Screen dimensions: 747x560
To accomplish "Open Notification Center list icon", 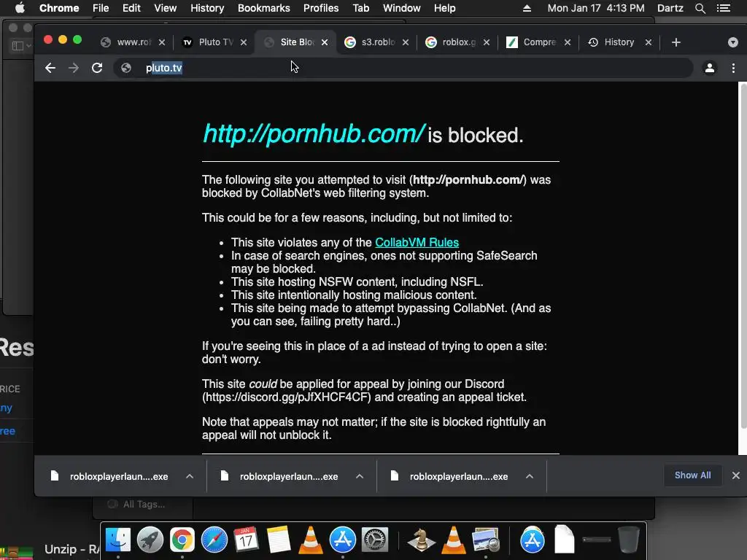I will 724,8.
